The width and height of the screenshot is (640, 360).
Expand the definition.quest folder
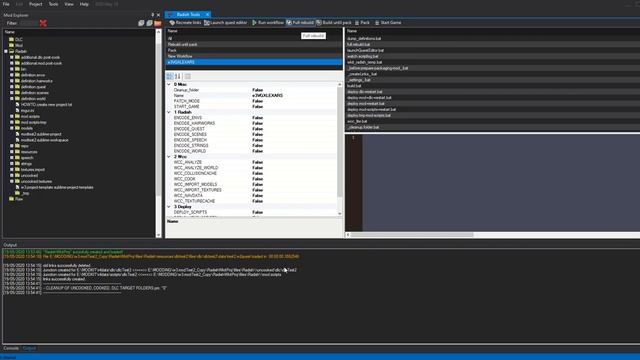12,87
